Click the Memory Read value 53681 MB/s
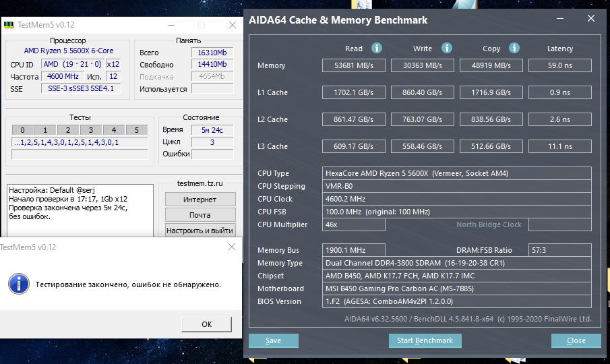The image size is (610, 364). (354, 65)
